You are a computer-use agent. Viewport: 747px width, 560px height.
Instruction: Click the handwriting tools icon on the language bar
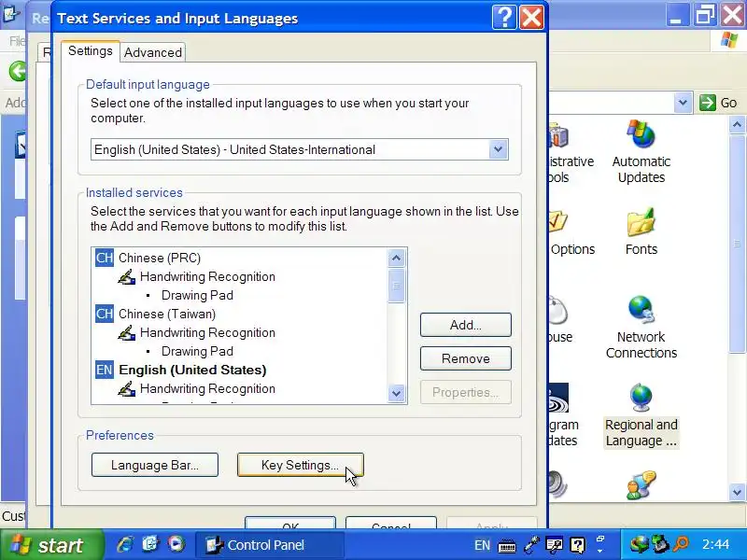554,545
